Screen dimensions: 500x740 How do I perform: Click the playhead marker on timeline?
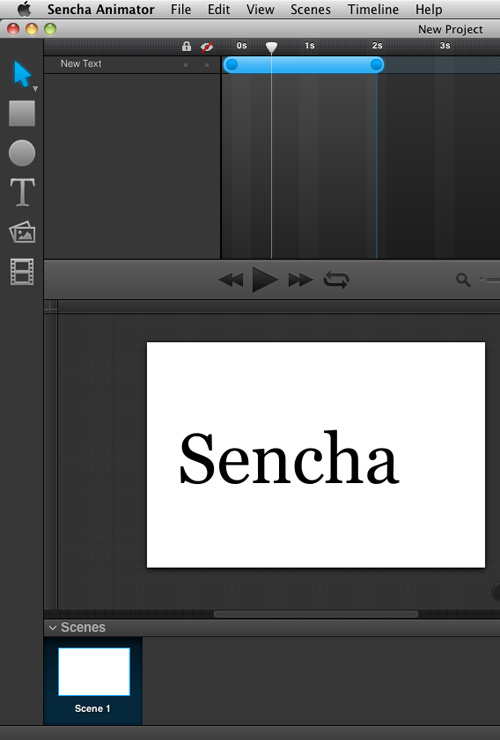click(x=271, y=47)
